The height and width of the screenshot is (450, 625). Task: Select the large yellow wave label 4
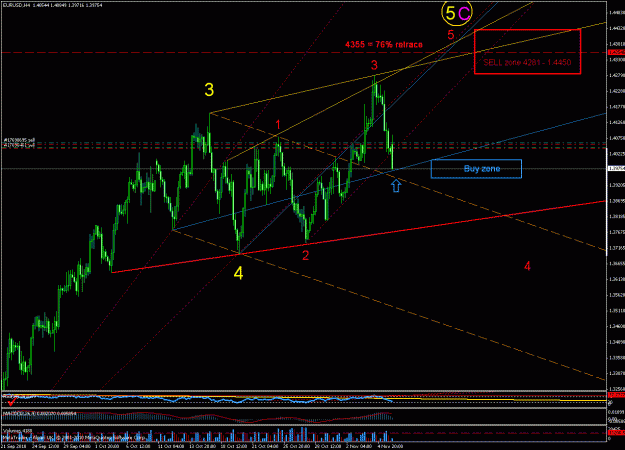pyautogui.click(x=238, y=273)
